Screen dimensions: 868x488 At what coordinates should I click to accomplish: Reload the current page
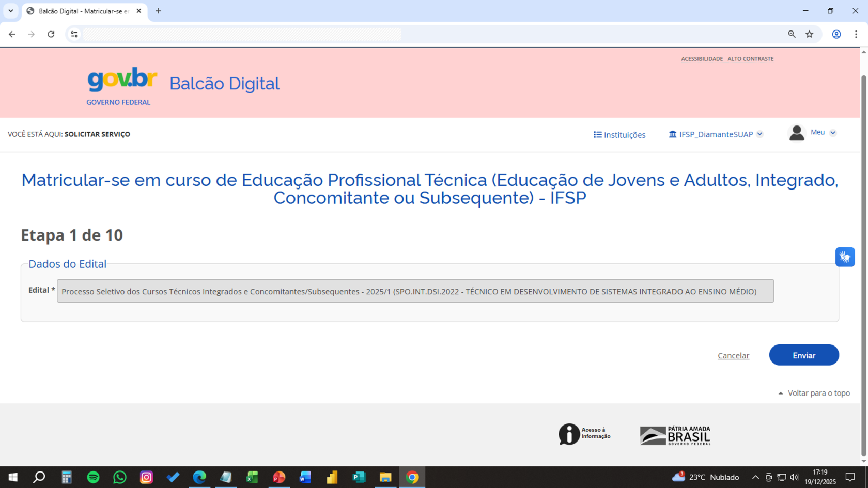tap(51, 34)
